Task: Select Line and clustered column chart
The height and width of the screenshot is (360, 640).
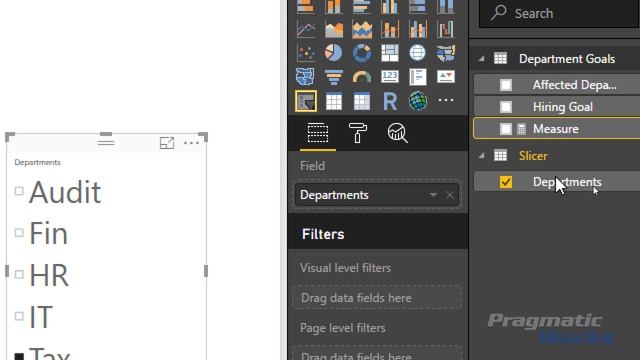Action: point(418,29)
